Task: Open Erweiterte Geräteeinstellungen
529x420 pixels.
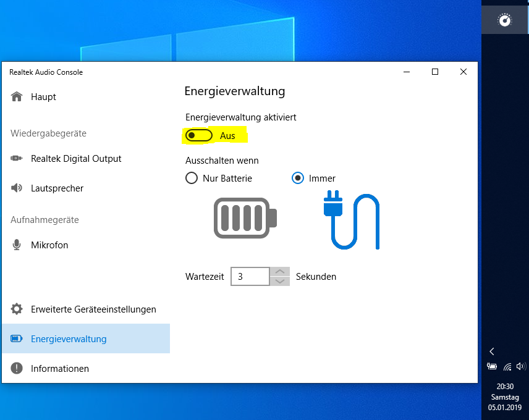Action: [x=86, y=309]
